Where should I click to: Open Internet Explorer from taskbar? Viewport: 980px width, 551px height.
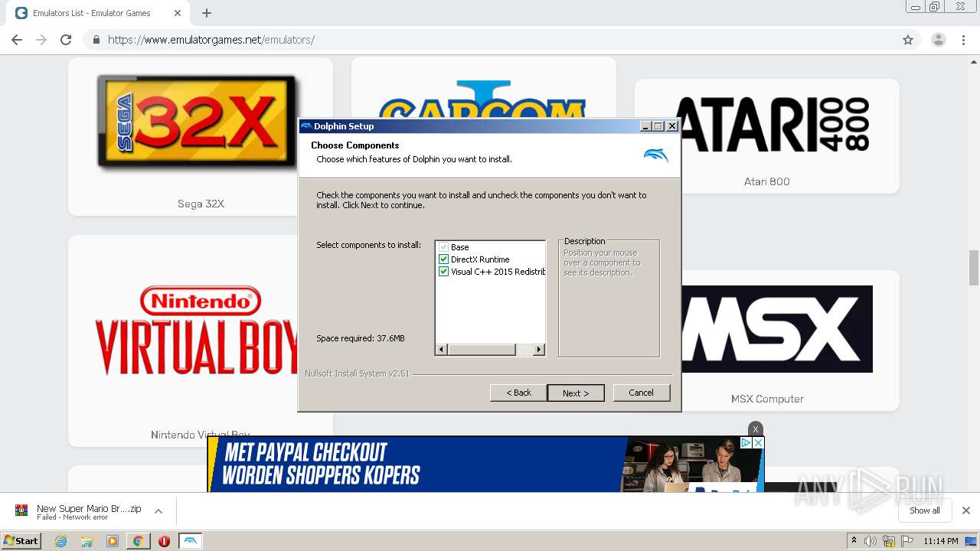tap(60, 541)
